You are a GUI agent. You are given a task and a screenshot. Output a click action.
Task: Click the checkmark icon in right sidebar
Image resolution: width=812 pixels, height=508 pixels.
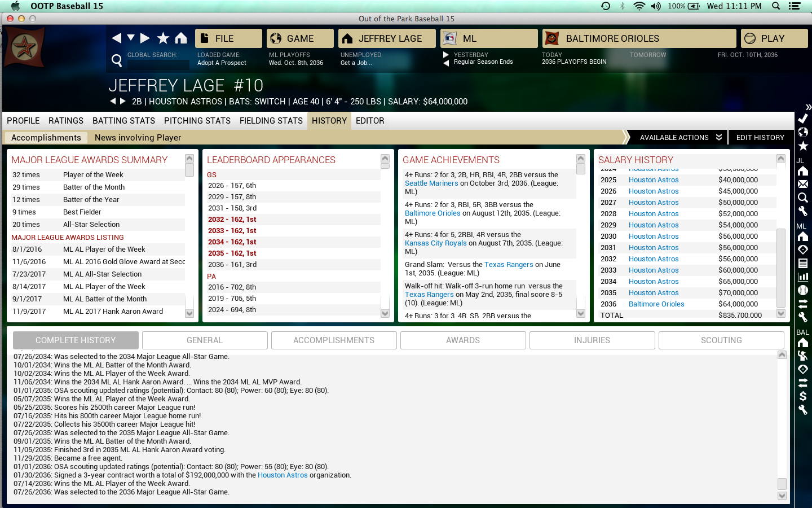[803, 119]
